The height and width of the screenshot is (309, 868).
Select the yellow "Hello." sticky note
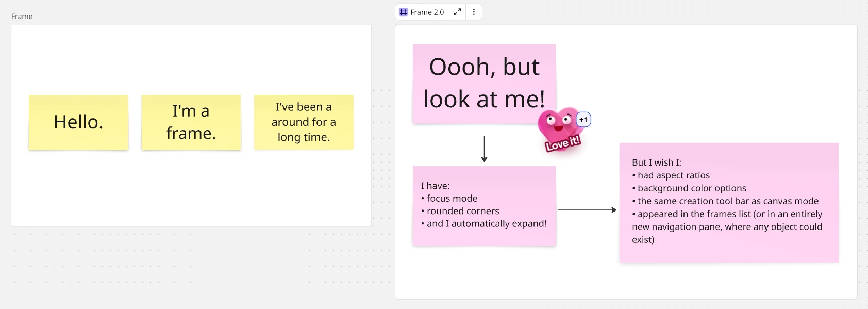pyautogui.click(x=78, y=122)
